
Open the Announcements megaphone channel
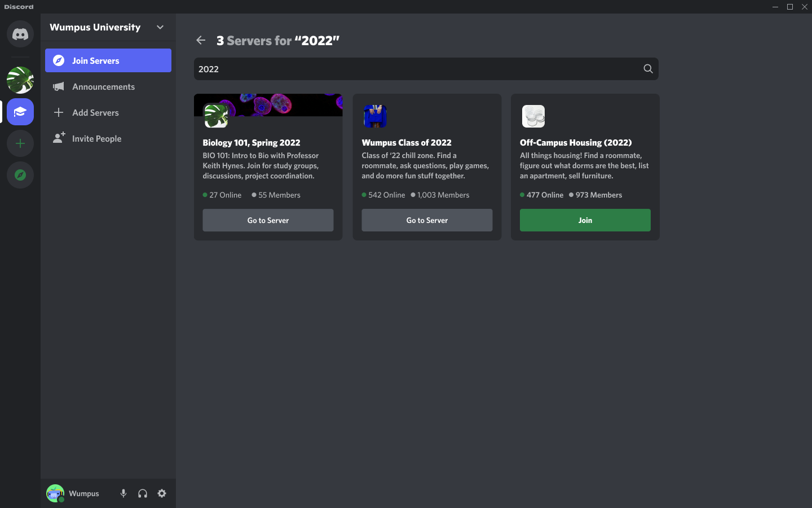[x=103, y=86]
